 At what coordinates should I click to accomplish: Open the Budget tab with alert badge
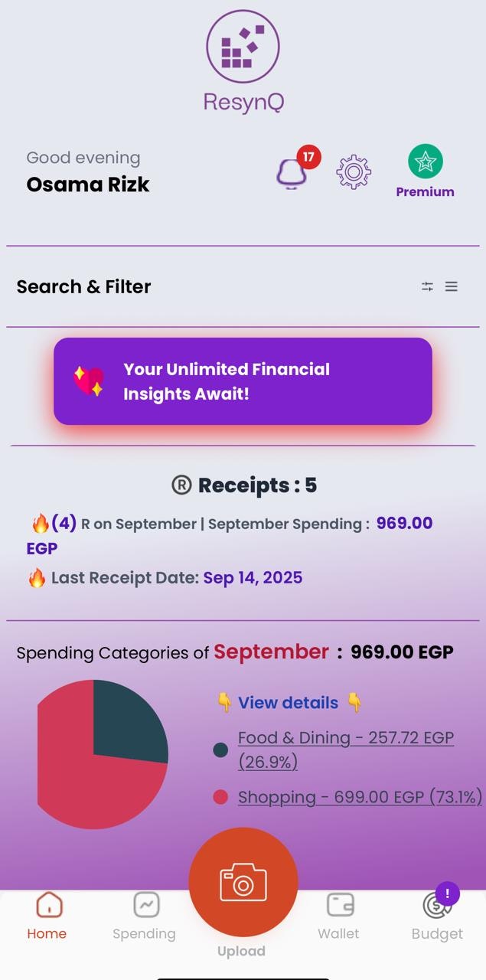(x=437, y=914)
